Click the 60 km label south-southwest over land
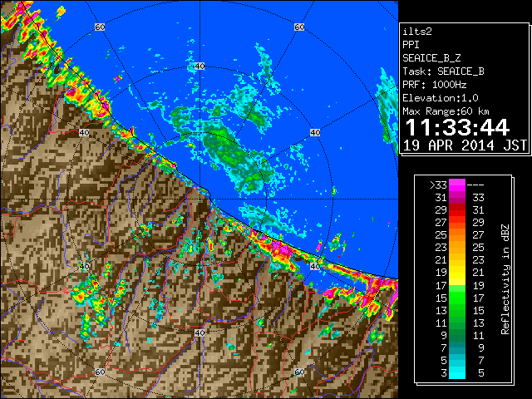This screenshot has height=399, width=532. (100, 372)
